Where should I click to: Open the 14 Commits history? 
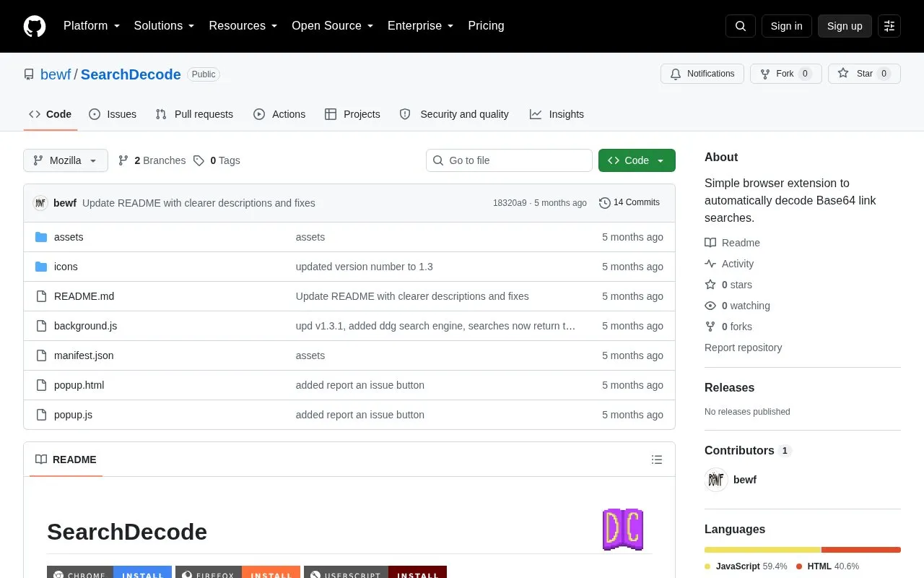[x=629, y=203]
